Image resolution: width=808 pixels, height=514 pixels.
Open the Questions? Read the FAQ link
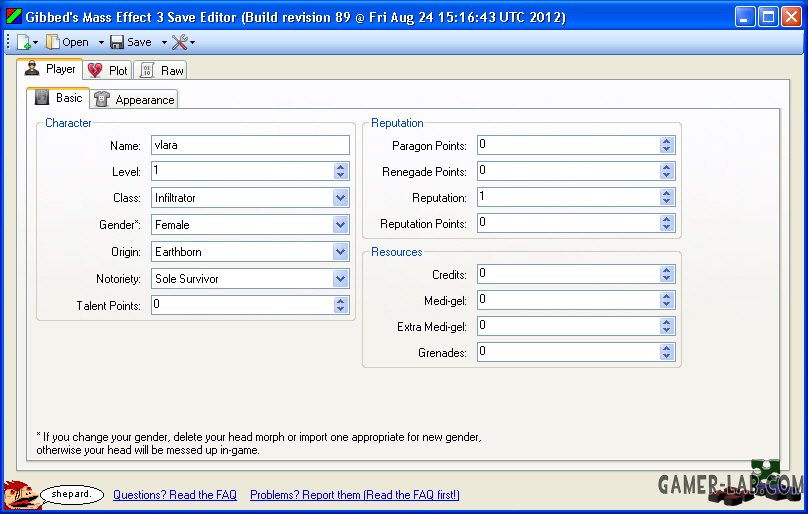pyautogui.click(x=175, y=495)
